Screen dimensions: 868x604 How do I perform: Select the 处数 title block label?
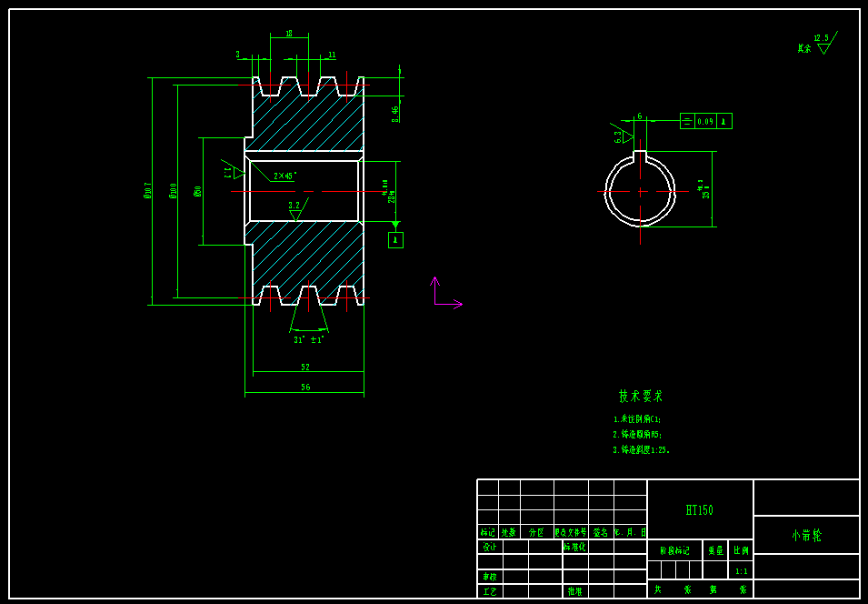click(x=509, y=532)
